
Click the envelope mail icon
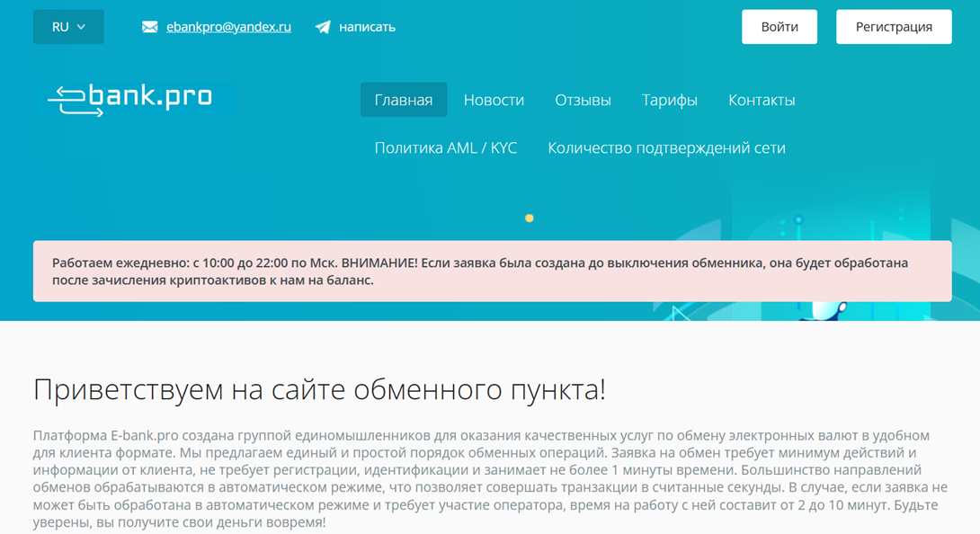pyautogui.click(x=150, y=27)
